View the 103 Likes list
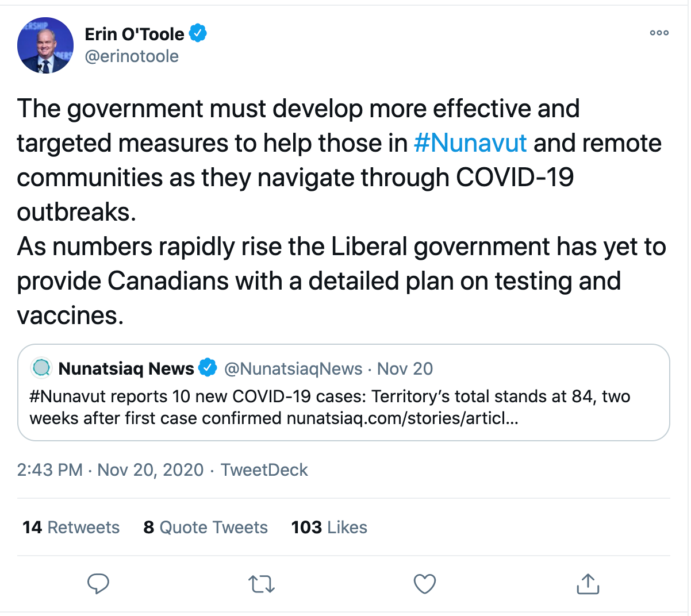The image size is (691, 616). pyautogui.click(x=329, y=527)
